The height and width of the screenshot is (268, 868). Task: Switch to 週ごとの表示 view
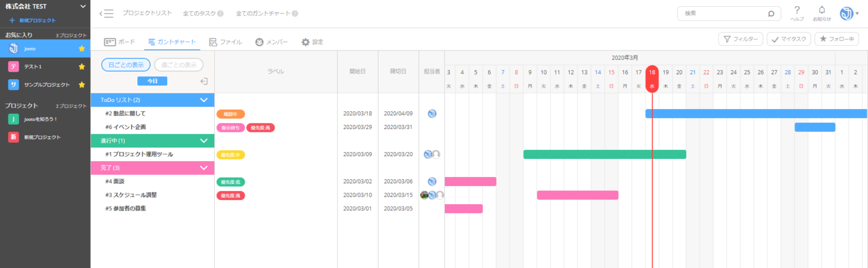pyautogui.click(x=179, y=64)
